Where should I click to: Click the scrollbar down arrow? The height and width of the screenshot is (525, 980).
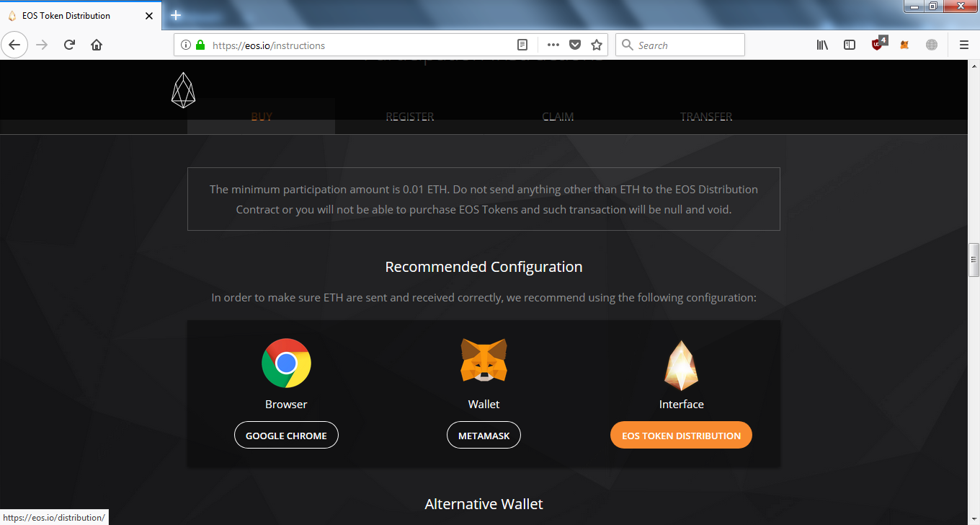coord(974,519)
